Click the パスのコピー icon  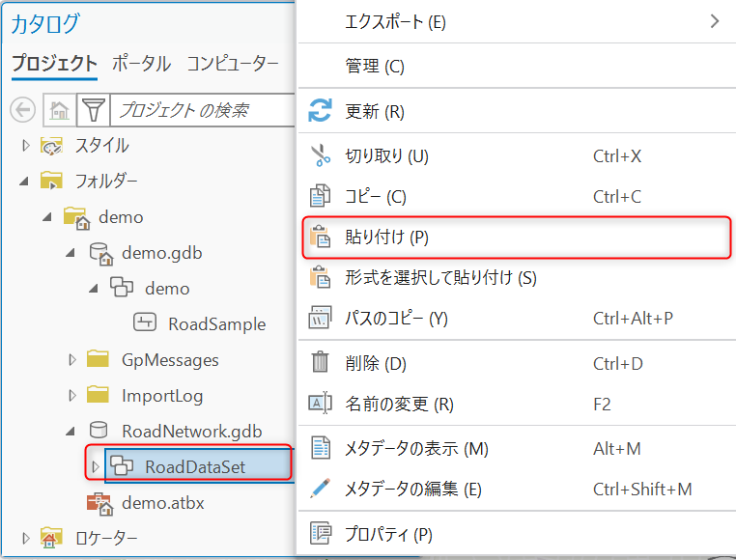point(320,318)
